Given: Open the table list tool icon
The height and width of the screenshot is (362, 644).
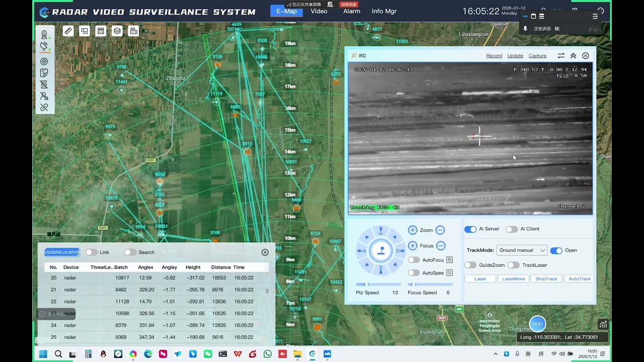Looking at the screenshot, I should coord(101,31).
